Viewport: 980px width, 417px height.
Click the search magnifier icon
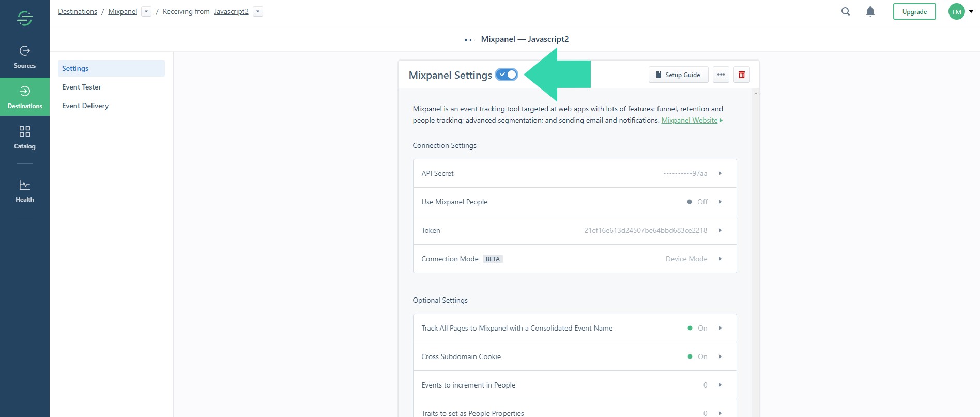click(x=846, y=11)
